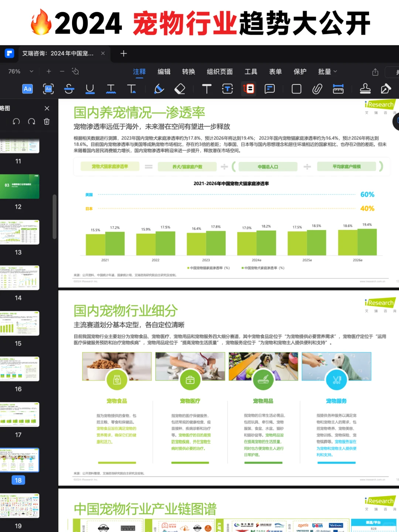Click the marquee zoom search icon

pyautogui.click(x=75, y=71)
